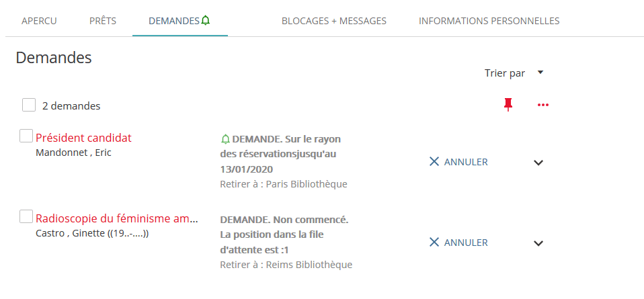Cancel the Président candidat request via Annuler
The height and width of the screenshot is (299, 644).
(x=466, y=162)
